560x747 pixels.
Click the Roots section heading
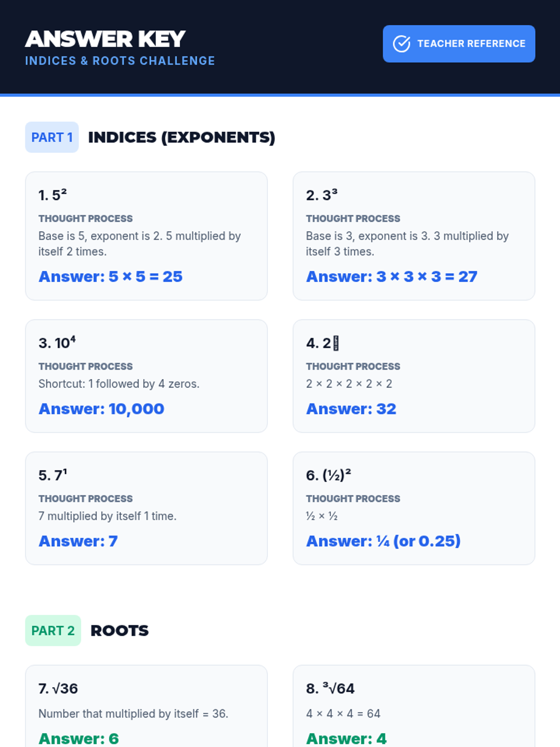click(x=119, y=631)
